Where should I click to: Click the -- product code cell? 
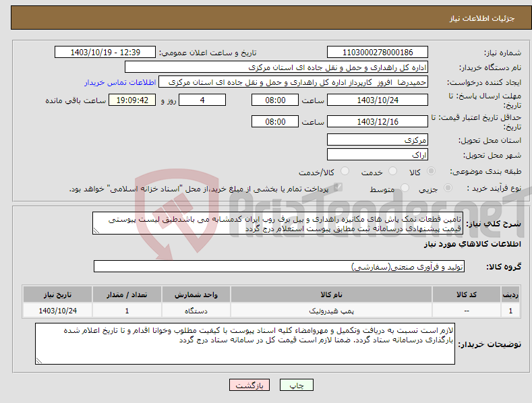[x=467, y=311]
